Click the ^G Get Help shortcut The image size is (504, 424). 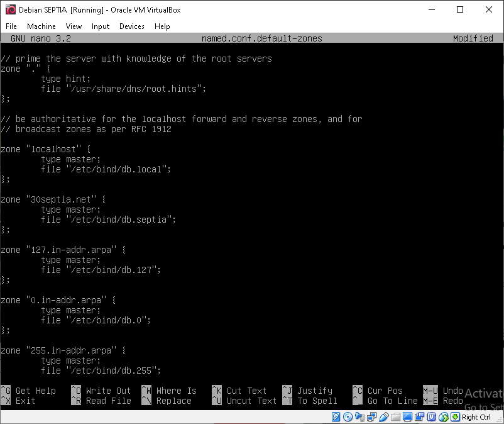pos(28,391)
